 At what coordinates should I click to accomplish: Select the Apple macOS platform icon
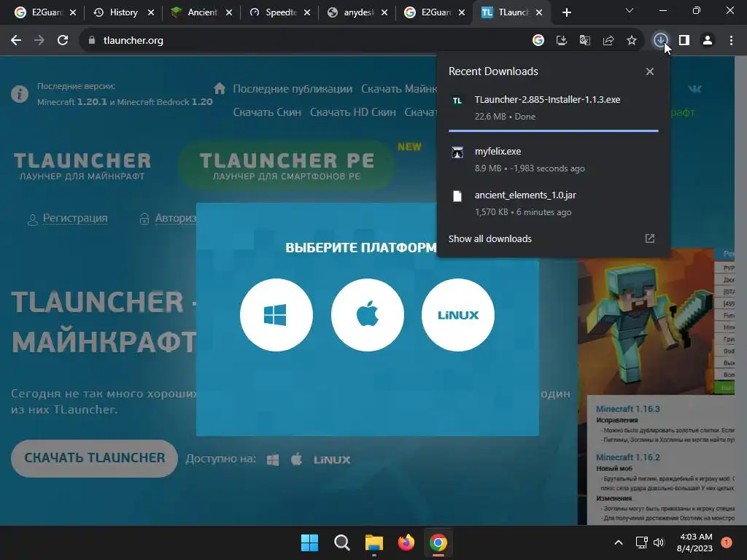pyautogui.click(x=368, y=315)
